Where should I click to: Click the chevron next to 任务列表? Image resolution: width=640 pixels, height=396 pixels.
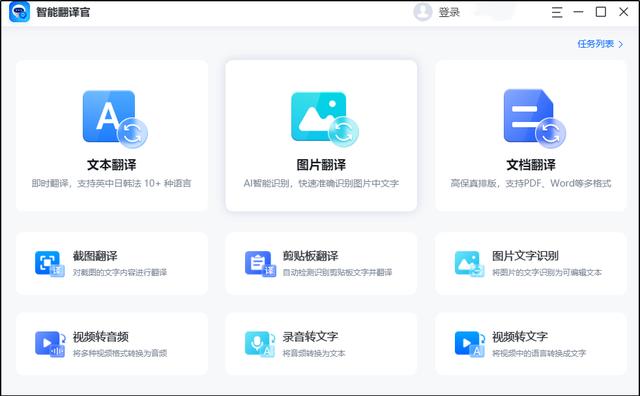(x=621, y=44)
